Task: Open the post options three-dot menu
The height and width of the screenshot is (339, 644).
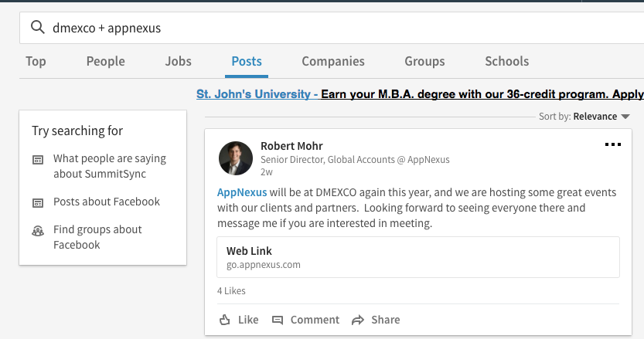Action: 612,144
